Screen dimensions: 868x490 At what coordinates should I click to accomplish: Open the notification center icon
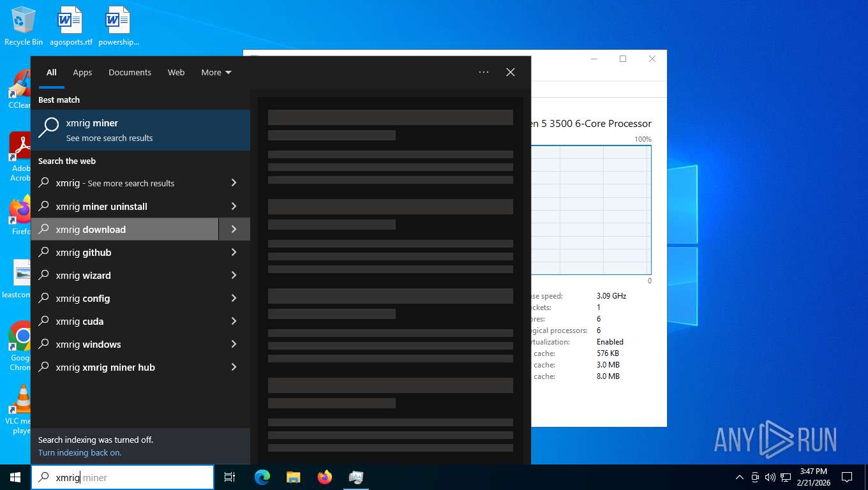coord(847,477)
